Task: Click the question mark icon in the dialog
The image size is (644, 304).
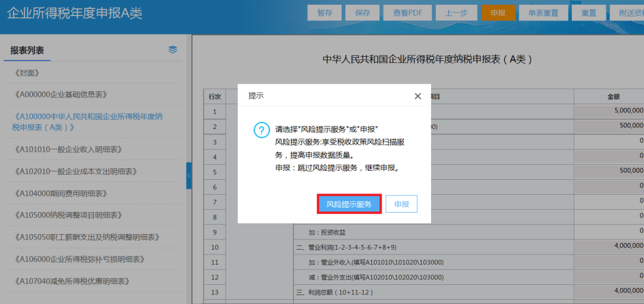Action: click(261, 130)
